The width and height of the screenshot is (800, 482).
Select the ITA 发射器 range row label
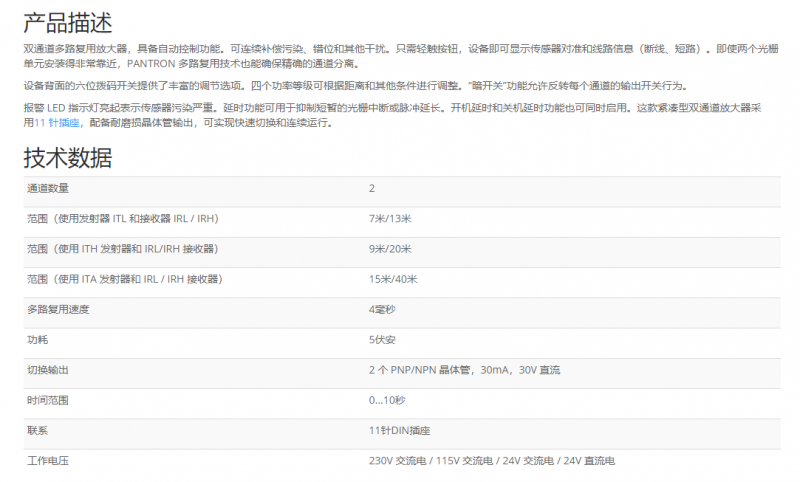124,279
